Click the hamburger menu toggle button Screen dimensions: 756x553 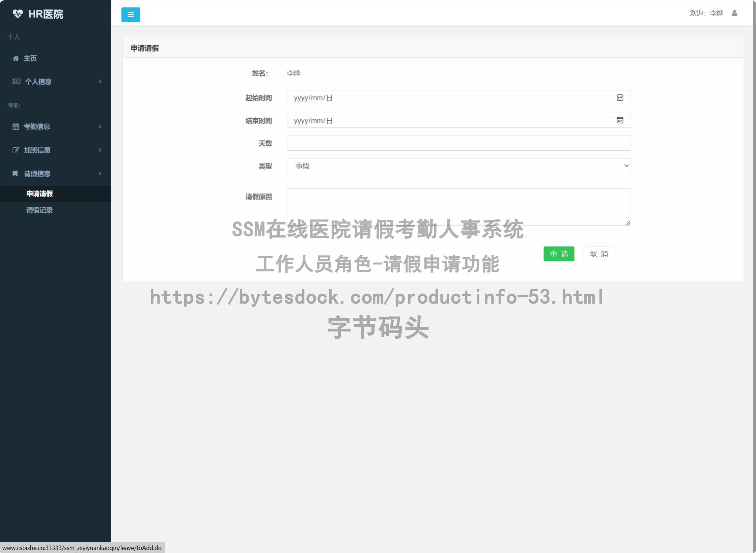pyautogui.click(x=131, y=14)
